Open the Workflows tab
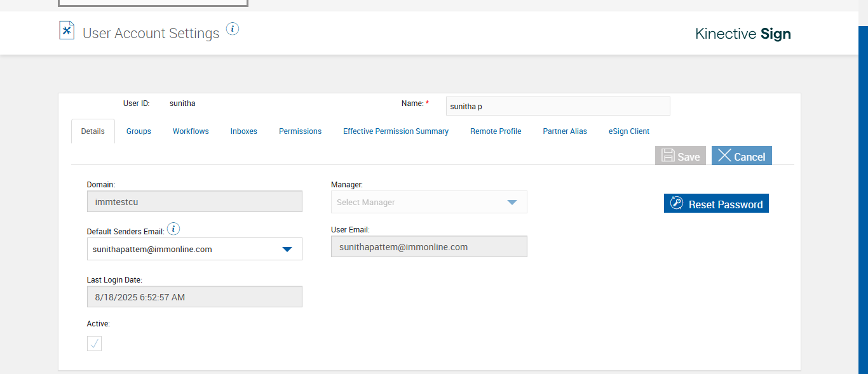Viewport: 868px width, 374px height. point(191,131)
